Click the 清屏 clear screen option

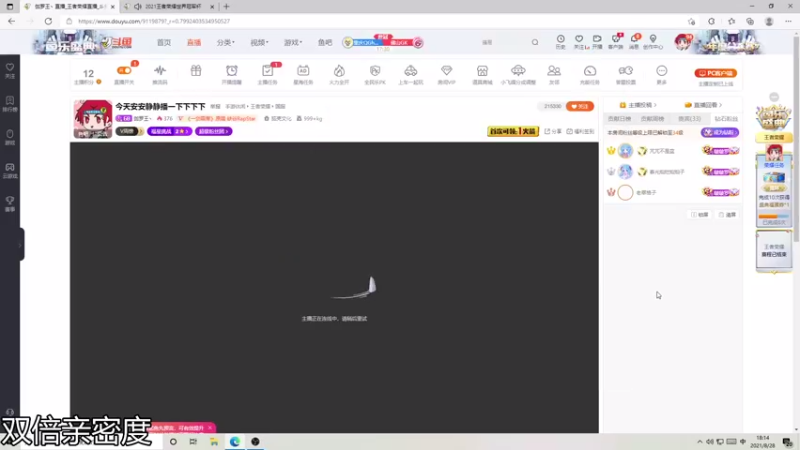(728, 215)
